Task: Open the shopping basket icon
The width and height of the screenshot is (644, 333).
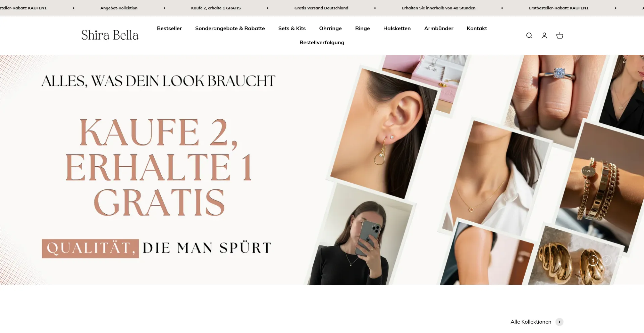Action: pyautogui.click(x=560, y=36)
